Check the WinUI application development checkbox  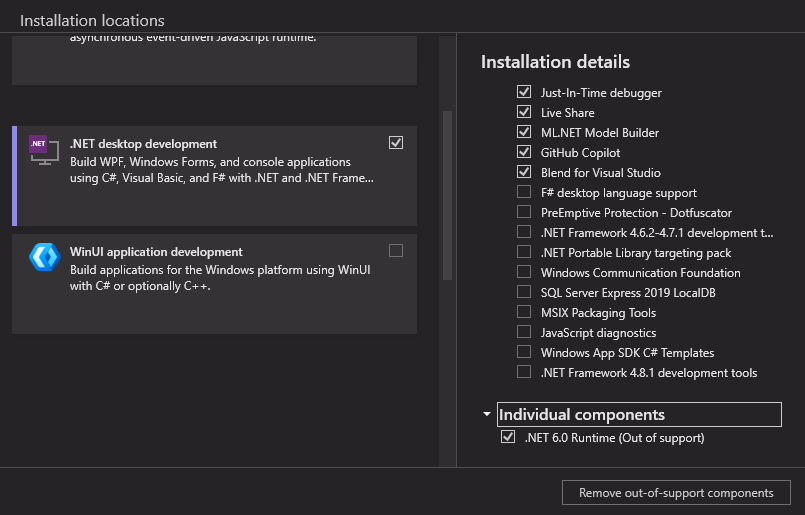(x=396, y=251)
